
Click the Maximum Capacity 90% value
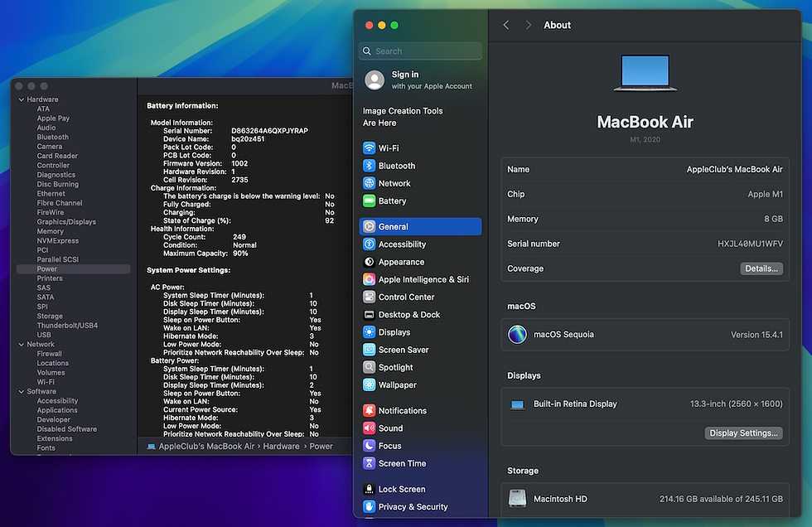[240, 254]
